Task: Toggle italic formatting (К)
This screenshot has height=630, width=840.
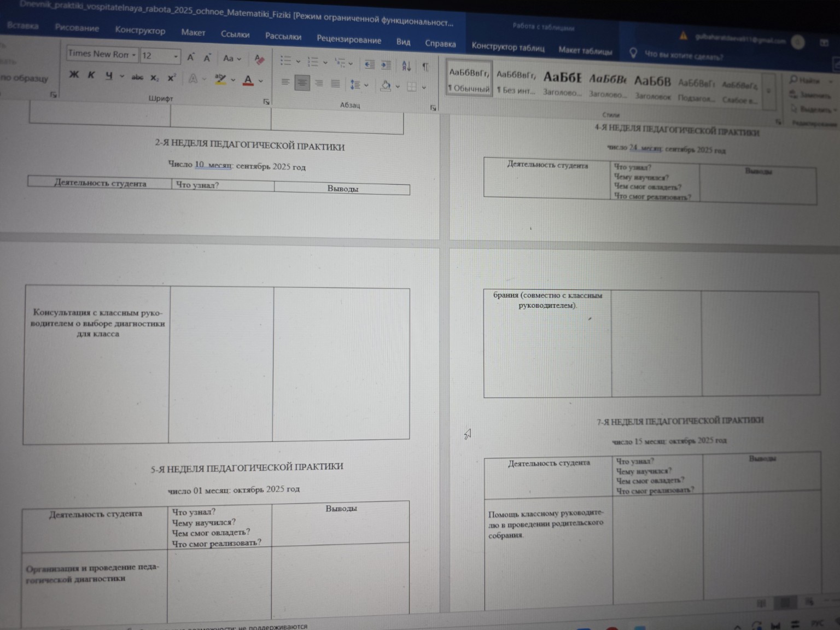Action: 91,75
